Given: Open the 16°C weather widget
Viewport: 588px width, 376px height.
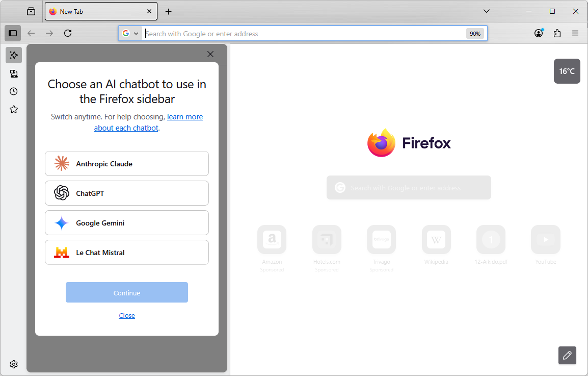Looking at the screenshot, I should (x=567, y=71).
